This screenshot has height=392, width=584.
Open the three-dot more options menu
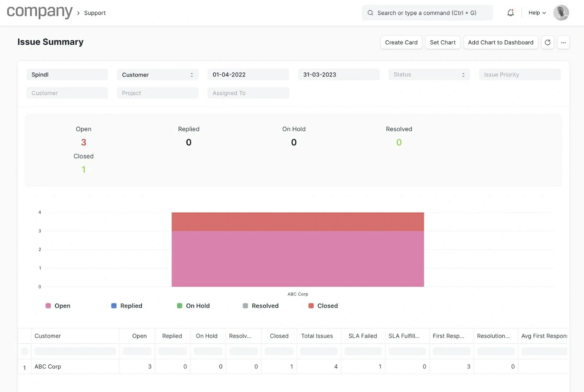click(563, 43)
